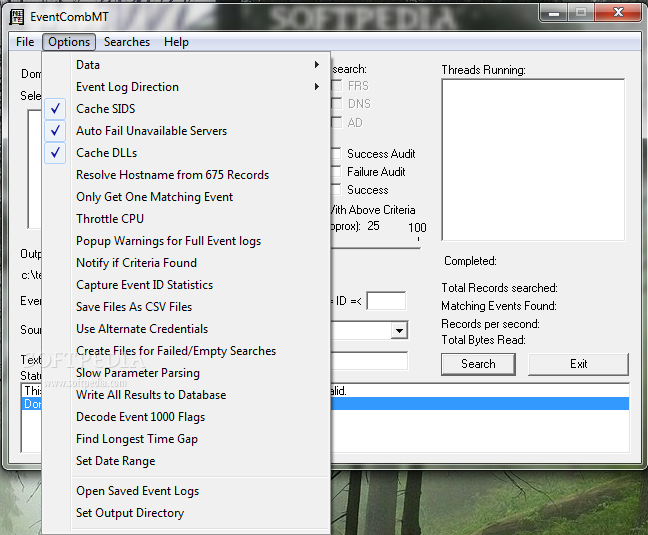Select Capture Event ID Statistics
The height and width of the screenshot is (535, 648).
point(186,285)
